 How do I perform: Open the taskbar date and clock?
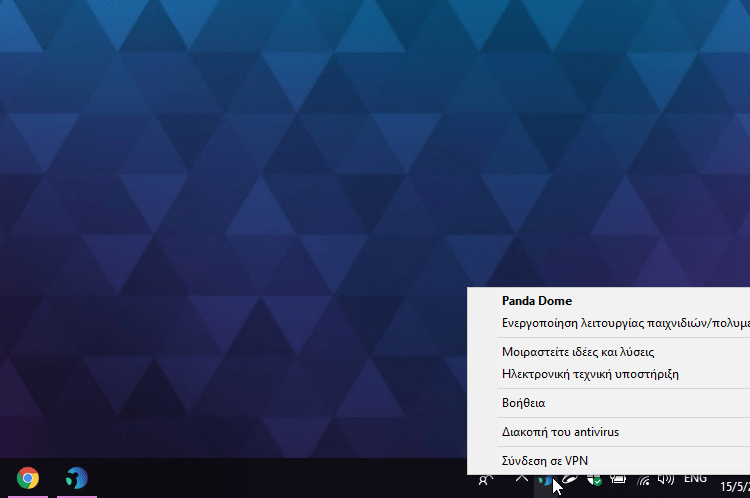[x=735, y=487]
